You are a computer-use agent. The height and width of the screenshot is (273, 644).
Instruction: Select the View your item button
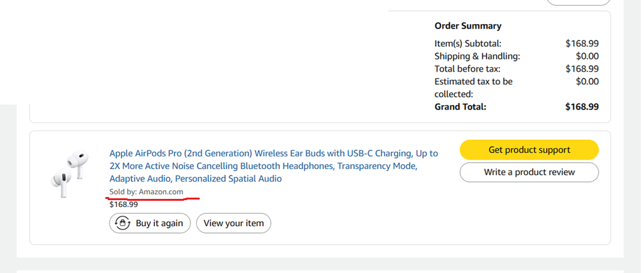(233, 223)
